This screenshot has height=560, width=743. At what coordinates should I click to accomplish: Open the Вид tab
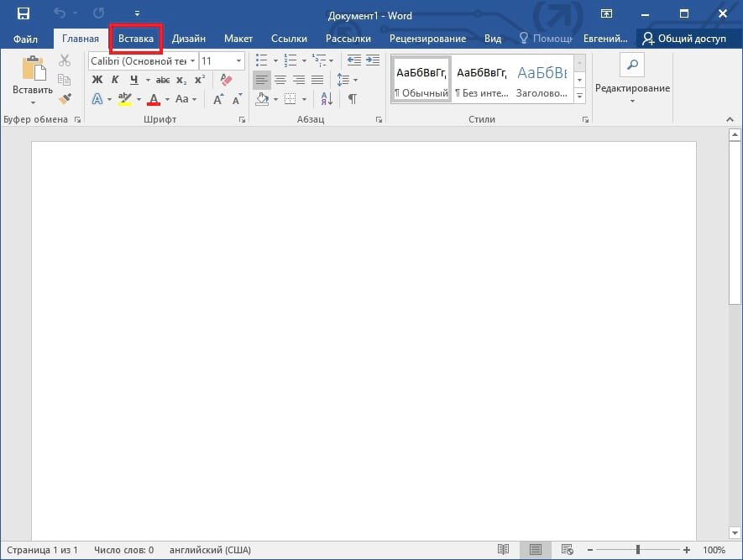(493, 39)
